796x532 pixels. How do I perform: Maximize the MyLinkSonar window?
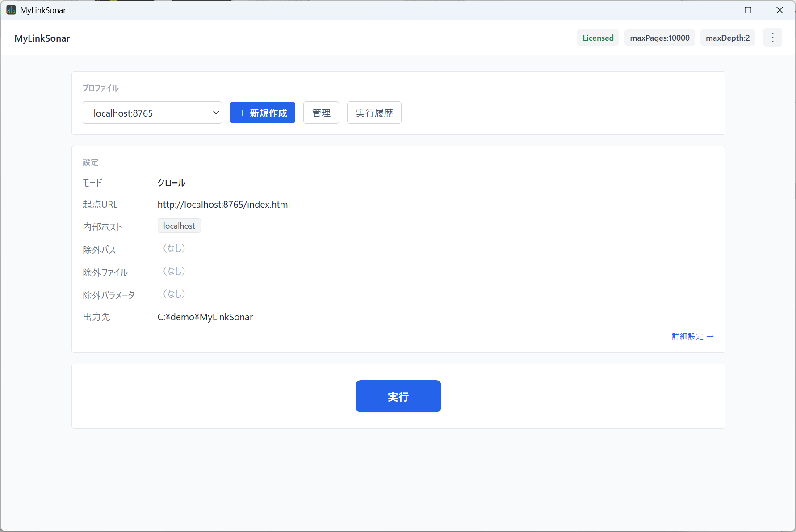click(748, 10)
